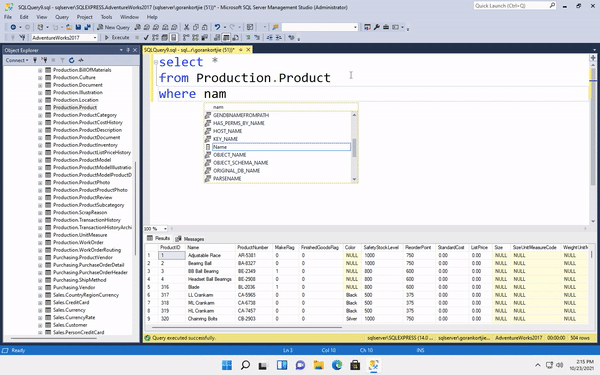Viewport: 600px width, 375px height.
Task: Open the Query menu
Action: [62, 17]
